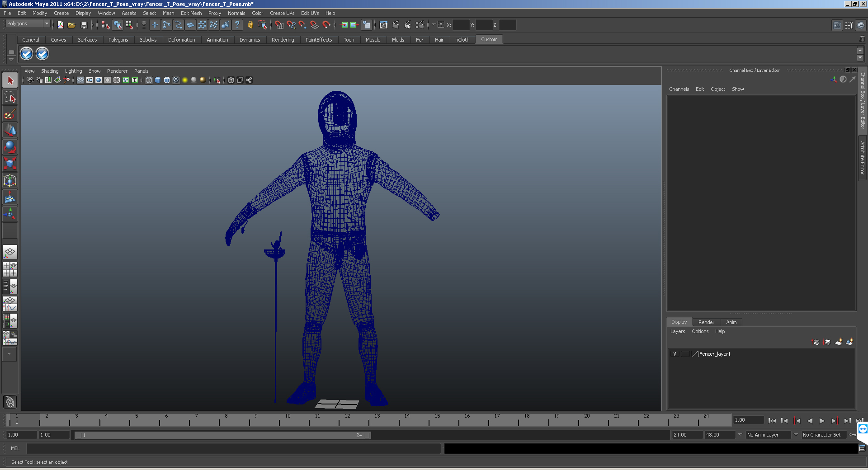Click the Play backwards button

click(810, 421)
